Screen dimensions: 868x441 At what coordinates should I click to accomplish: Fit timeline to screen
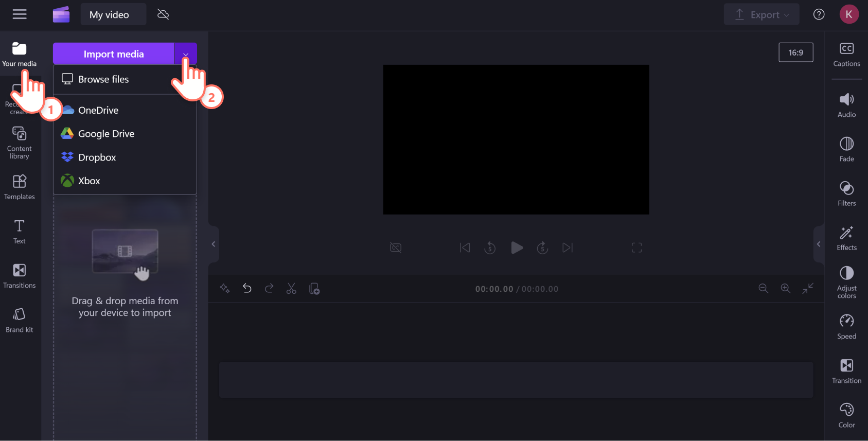pyautogui.click(x=808, y=289)
